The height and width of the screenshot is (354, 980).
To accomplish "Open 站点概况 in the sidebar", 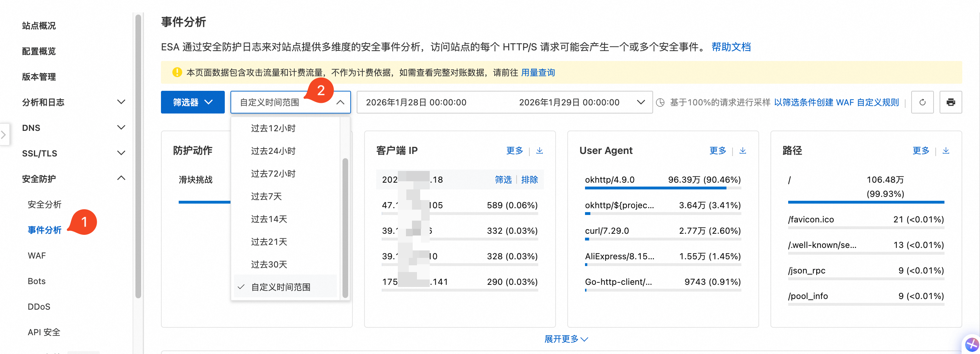I will click(39, 26).
